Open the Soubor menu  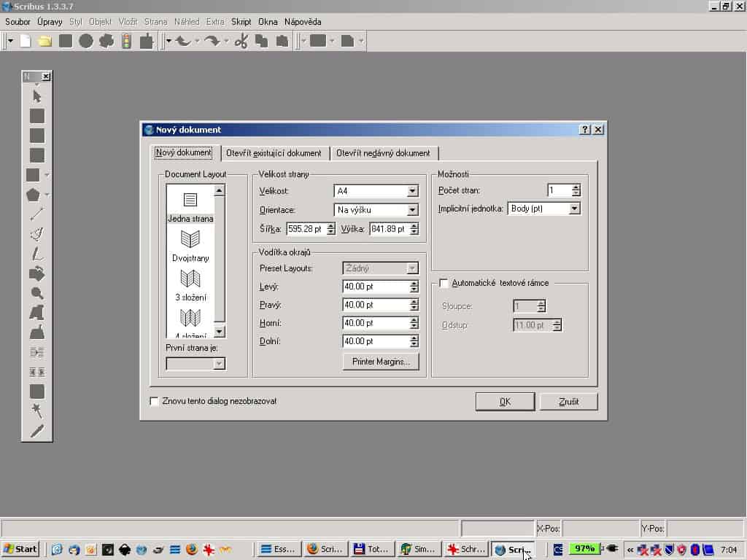18,22
